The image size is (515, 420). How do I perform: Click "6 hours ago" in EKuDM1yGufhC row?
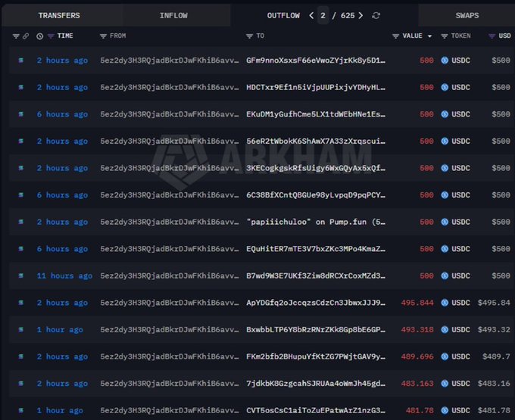tap(62, 114)
